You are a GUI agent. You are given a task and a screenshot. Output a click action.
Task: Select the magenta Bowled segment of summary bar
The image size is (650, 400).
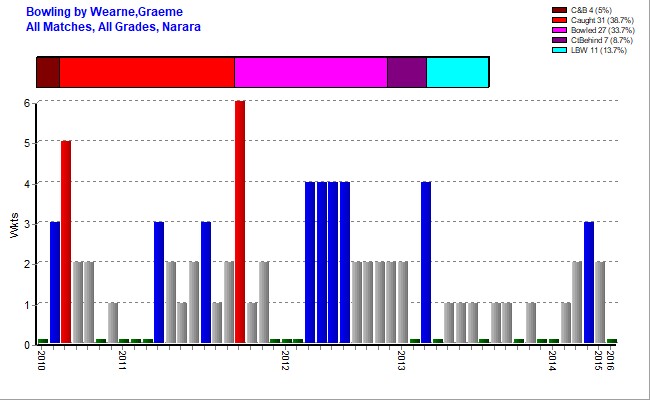[311, 72]
